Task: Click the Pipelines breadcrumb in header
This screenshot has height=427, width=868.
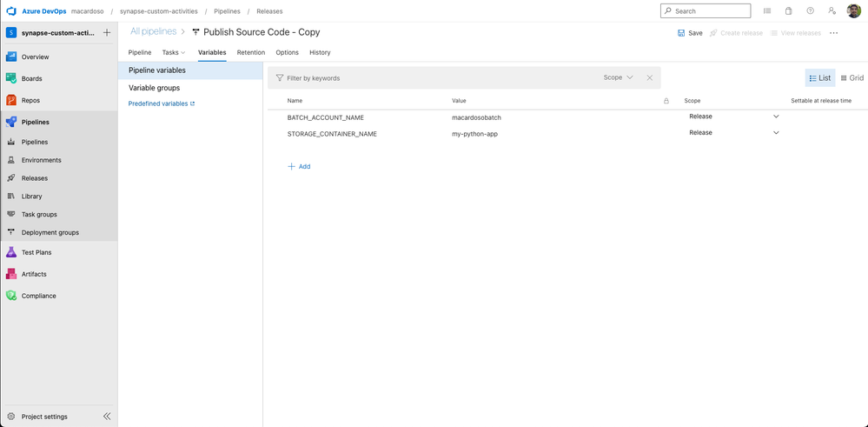Action: tap(227, 11)
